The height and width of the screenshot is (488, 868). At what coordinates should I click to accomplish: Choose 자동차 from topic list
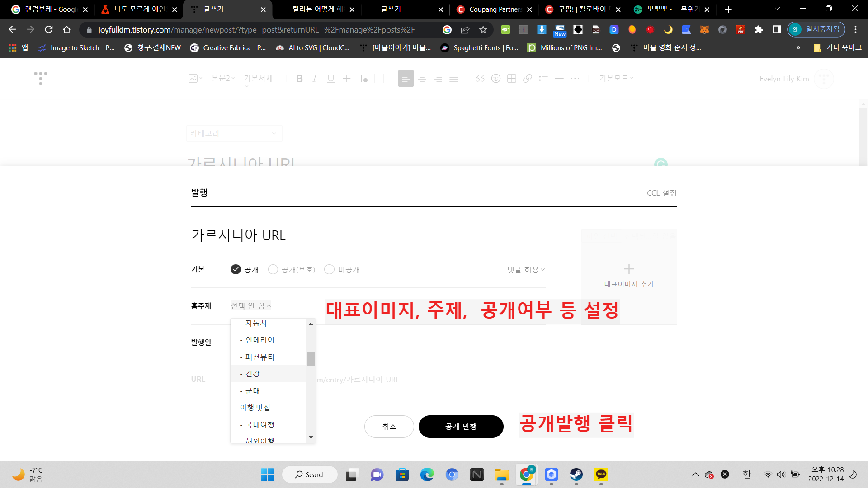pos(269,323)
